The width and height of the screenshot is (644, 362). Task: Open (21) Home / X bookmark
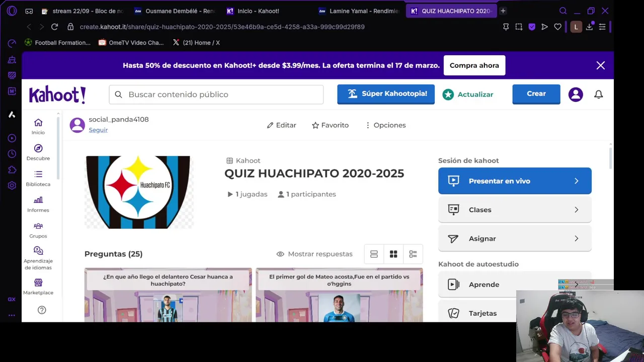tap(196, 43)
